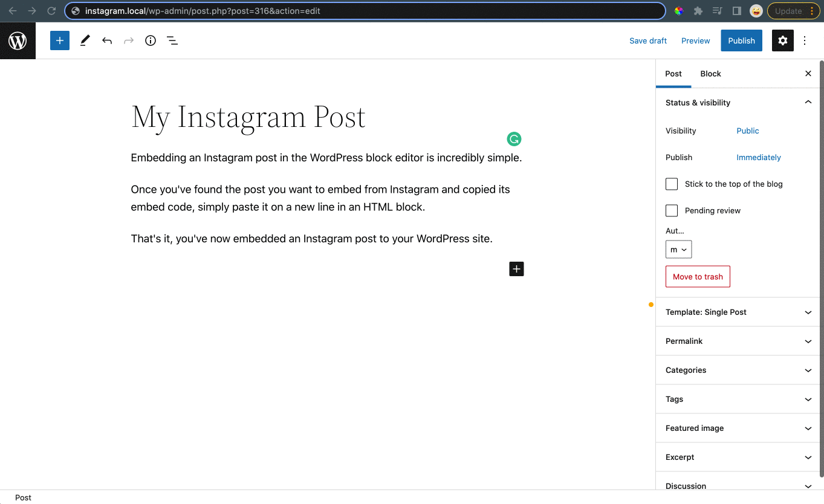Click Save draft

(648, 40)
